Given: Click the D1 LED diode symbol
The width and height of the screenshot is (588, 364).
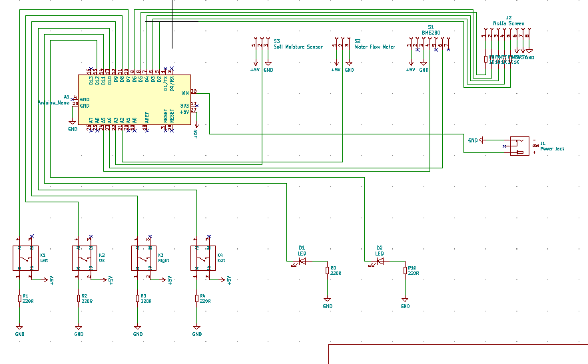Looking at the screenshot, I should pyautogui.click(x=302, y=262).
